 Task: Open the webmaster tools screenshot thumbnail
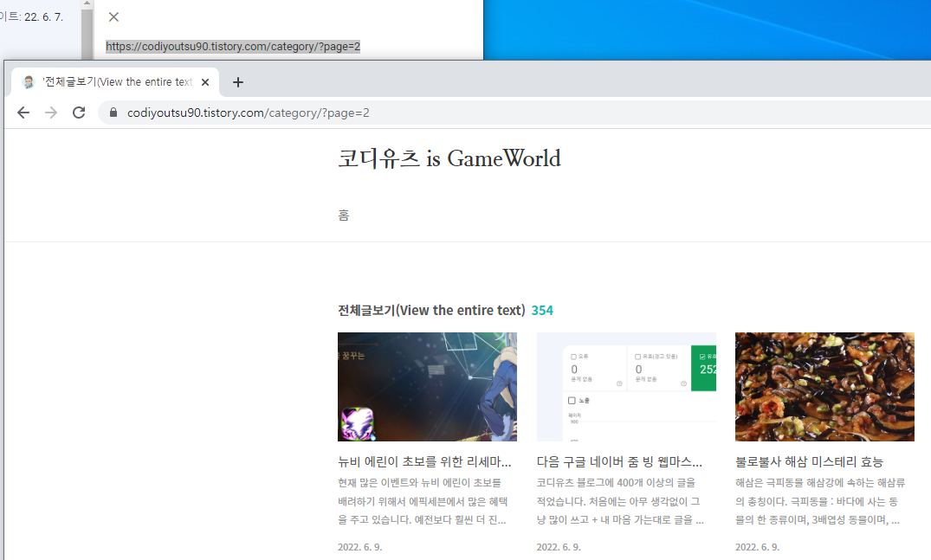626,387
